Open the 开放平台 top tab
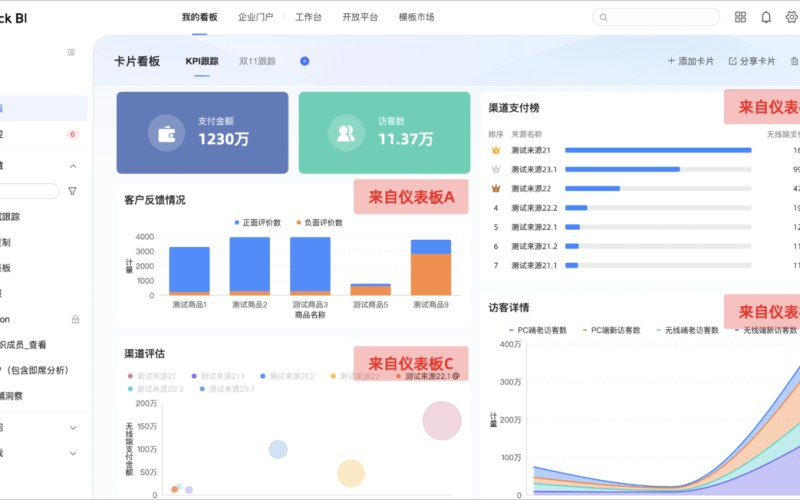 [360, 17]
